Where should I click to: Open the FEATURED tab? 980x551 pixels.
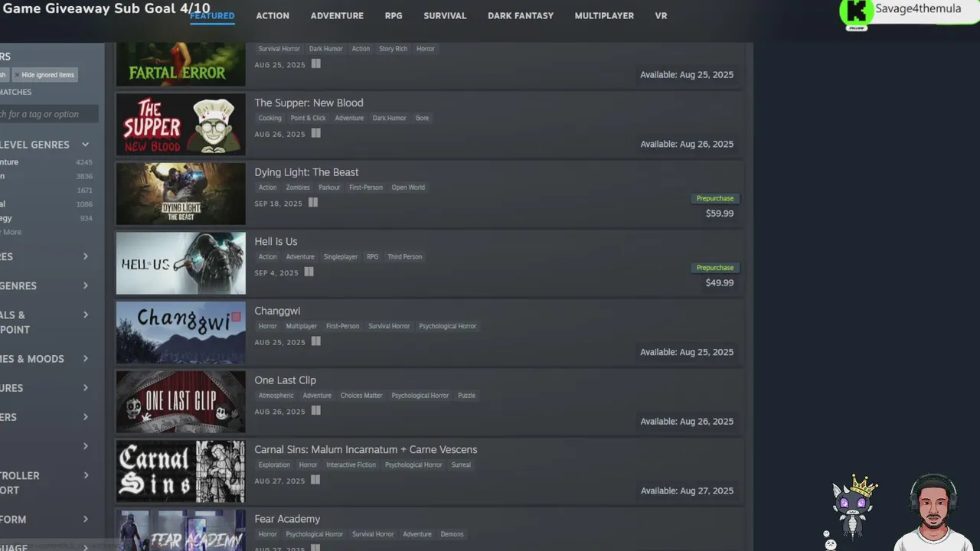tap(212, 15)
